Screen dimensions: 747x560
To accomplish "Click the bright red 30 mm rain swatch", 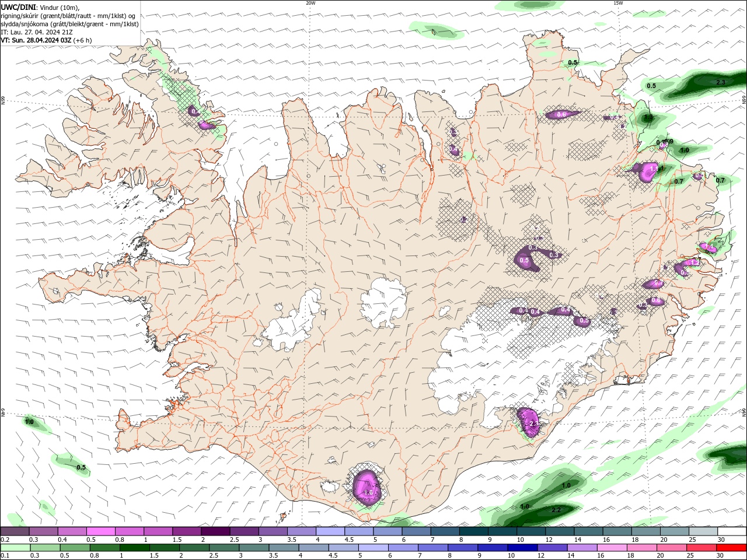I will click(x=731, y=548).
